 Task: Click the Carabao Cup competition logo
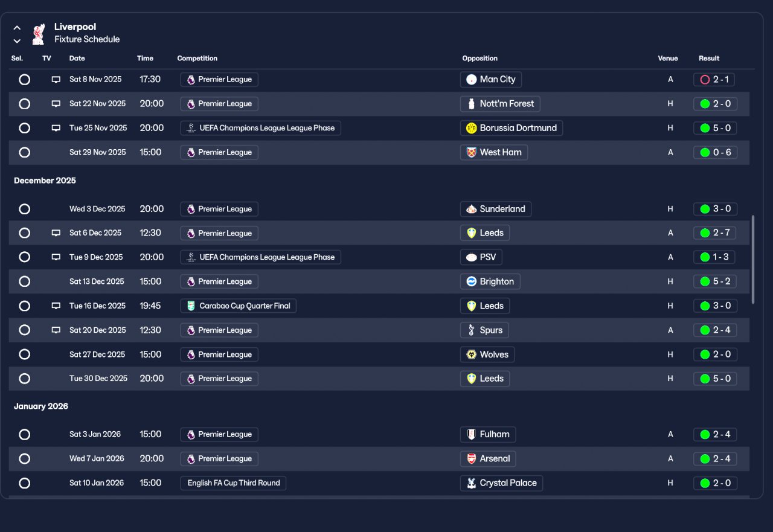click(191, 306)
